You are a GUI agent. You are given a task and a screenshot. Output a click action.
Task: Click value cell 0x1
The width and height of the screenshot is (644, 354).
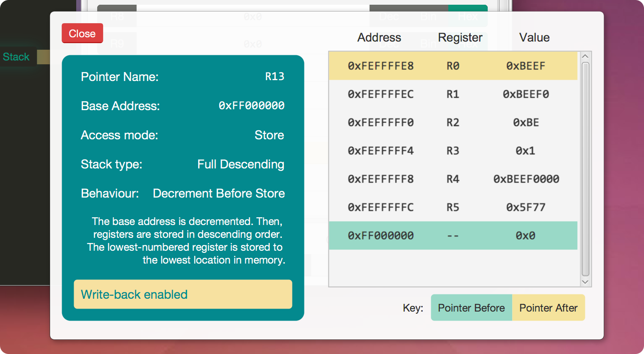pos(525,151)
